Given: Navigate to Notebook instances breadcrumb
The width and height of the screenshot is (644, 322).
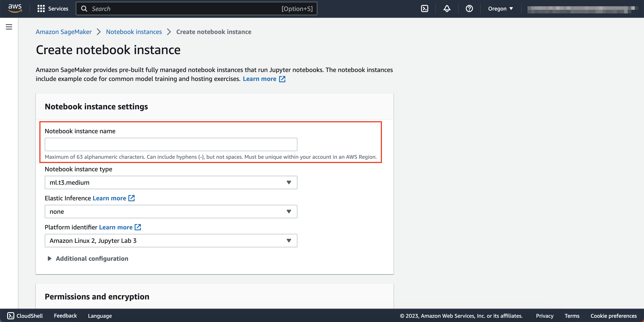Looking at the screenshot, I should [134, 32].
